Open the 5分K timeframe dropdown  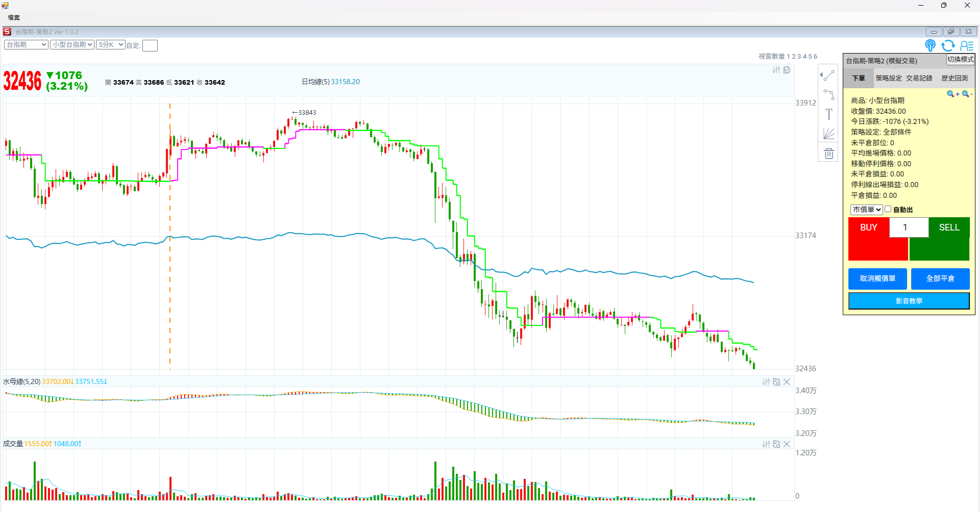pyautogui.click(x=110, y=45)
